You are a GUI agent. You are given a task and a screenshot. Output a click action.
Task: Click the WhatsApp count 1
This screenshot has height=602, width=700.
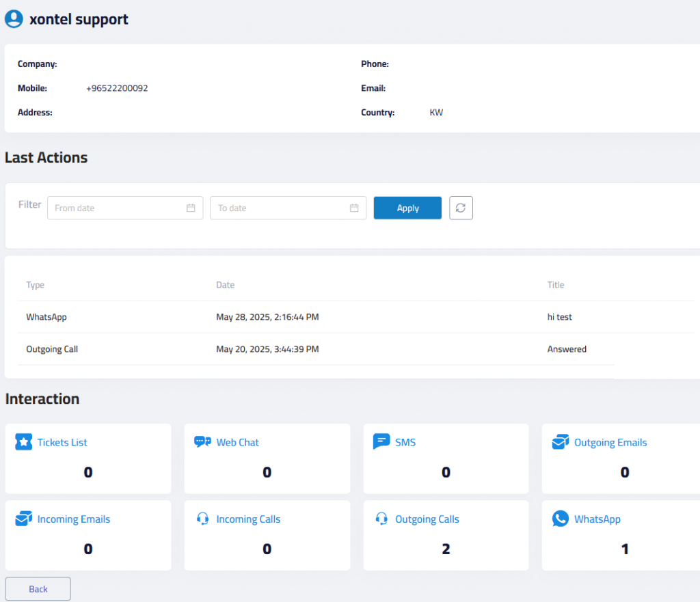tap(625, 549)
